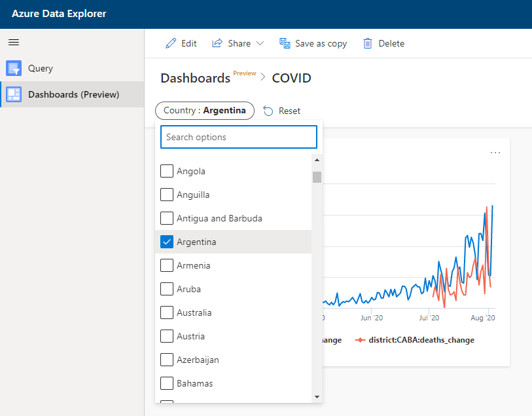Click the Armenia option text
Screen dimensions: 532x416
(194, 265)
